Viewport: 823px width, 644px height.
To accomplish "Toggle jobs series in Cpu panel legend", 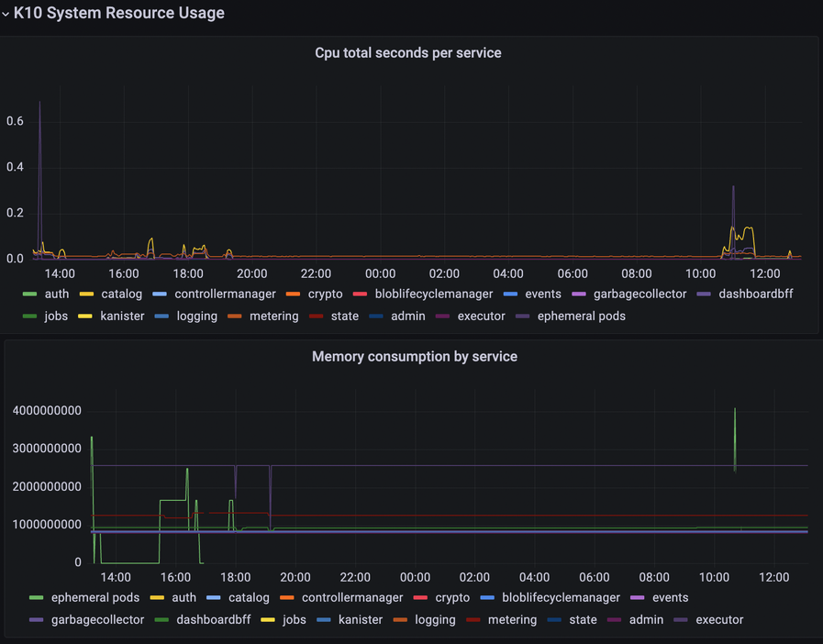I will (x=56, y=316).
